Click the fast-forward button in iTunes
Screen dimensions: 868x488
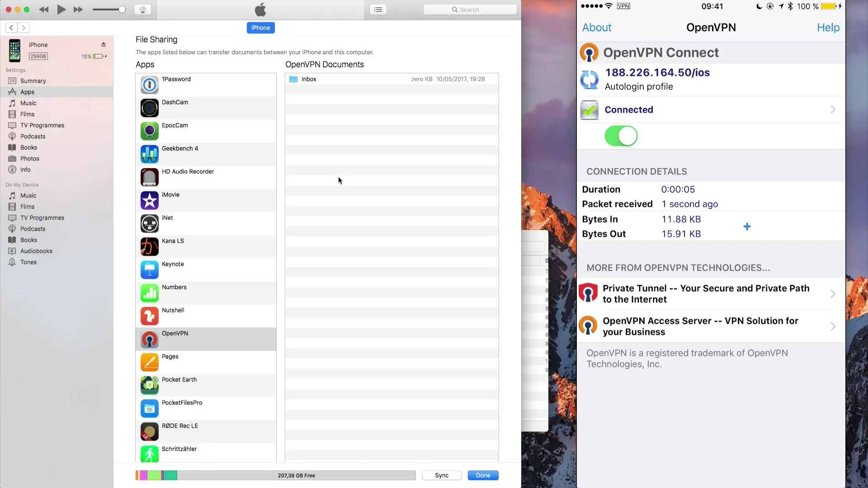point(78,9)
